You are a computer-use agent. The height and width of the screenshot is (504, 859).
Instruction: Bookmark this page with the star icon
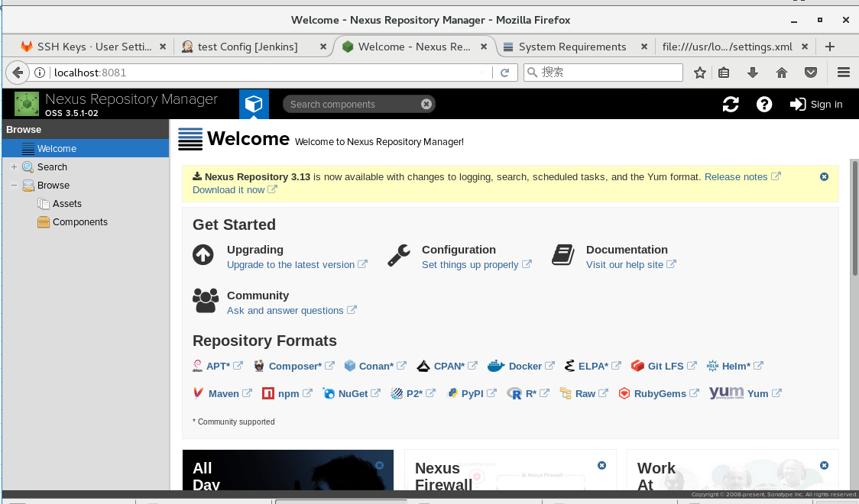(699, 73)
